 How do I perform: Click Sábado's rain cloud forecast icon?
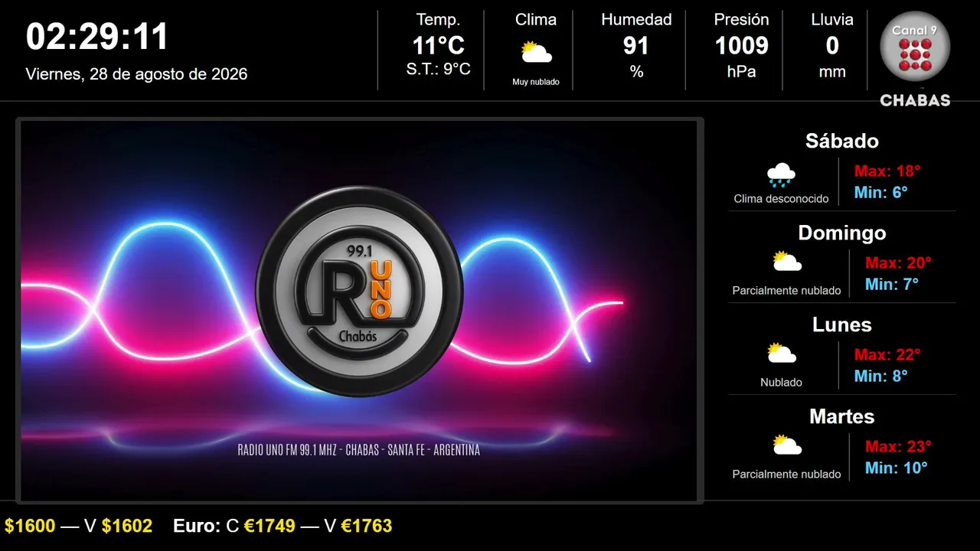click(781, 175)
